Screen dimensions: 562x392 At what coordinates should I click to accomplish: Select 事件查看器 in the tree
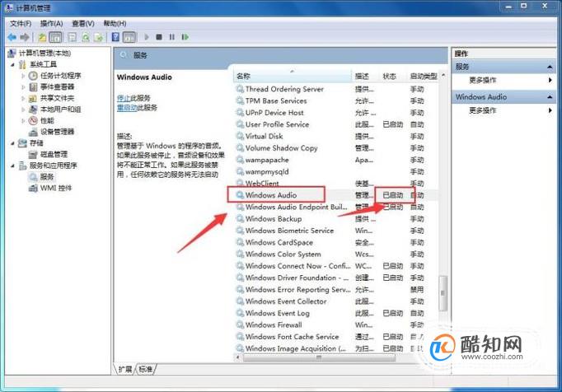[x=57, y=86]
